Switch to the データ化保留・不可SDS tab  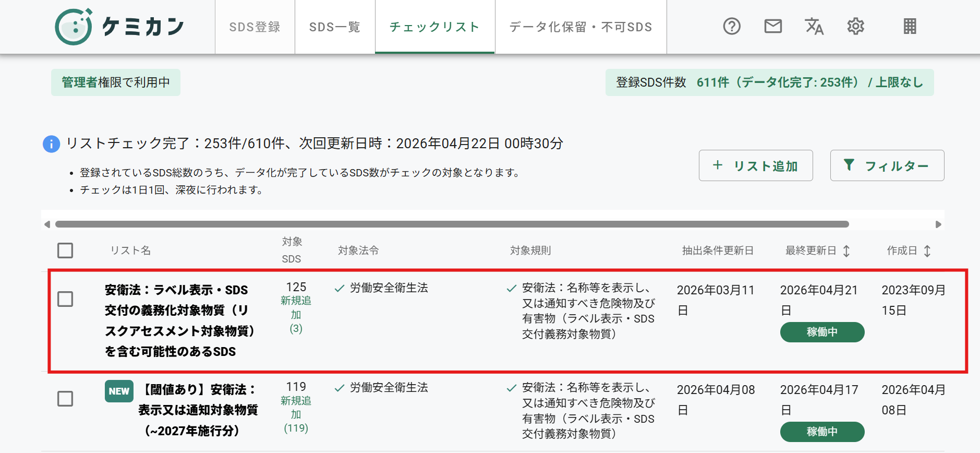click(x=581, y=27)
